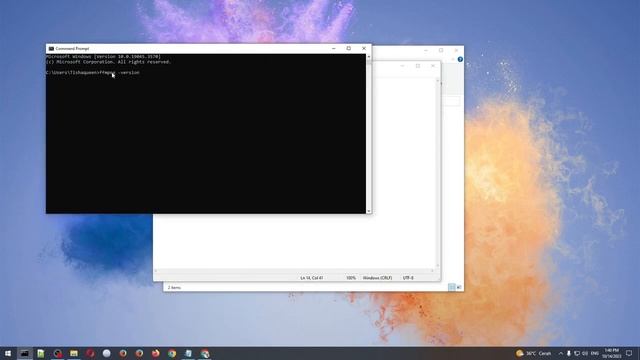The width and height of the screenshot is (640, 360).
Task: Click the Microsoft Corporation copyright line
Action: pyautogui.click(x=108, y=62)
